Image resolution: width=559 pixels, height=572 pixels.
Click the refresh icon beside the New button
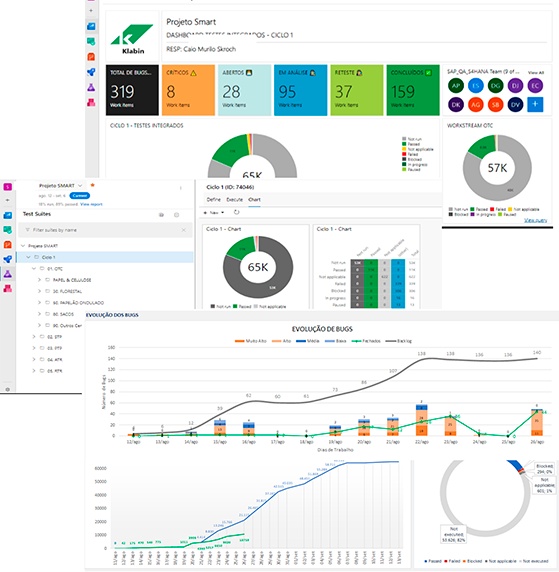[236, 212]
